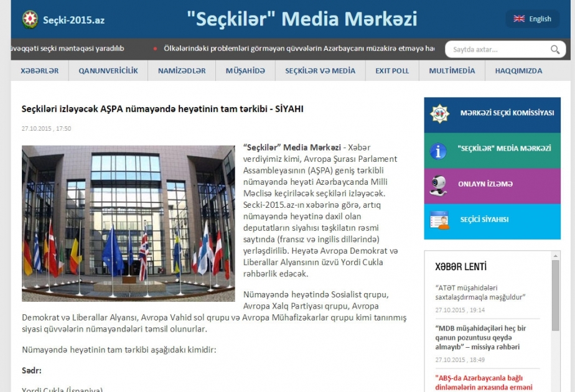Image resolution: width=575 pixels, height=392 pixels.
Task: Click the news feed scroll-up arrow
Action: [x=555, y=255]
